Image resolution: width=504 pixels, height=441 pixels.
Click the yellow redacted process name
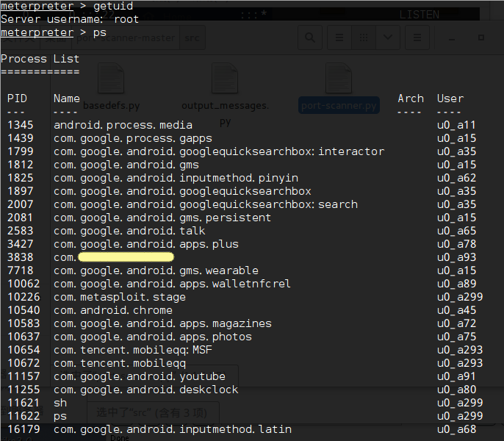tap(126, 257)
